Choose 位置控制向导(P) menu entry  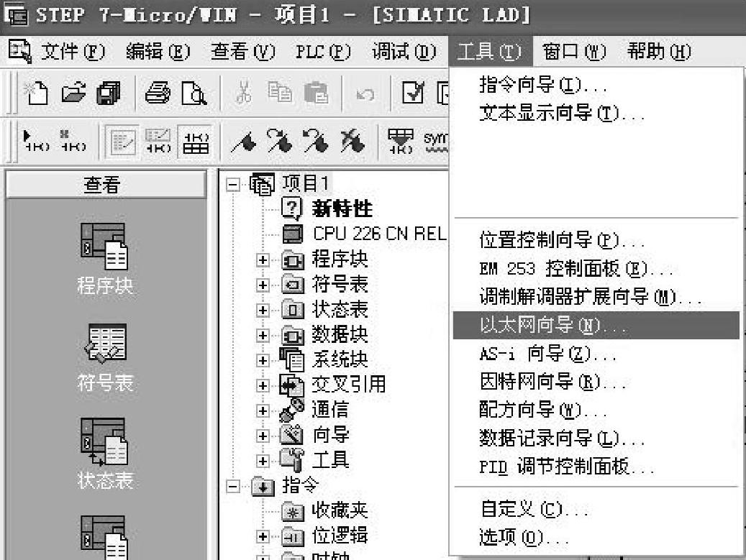tap(596, 240)
